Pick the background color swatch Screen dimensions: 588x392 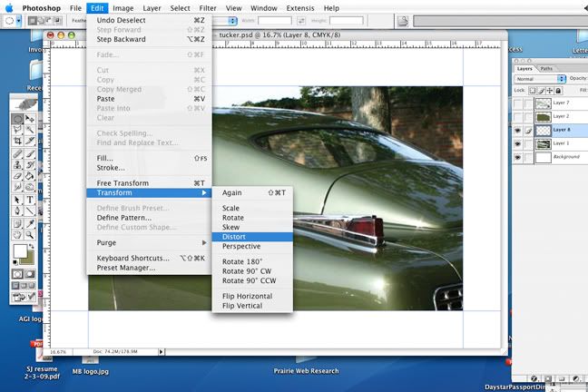click(30, 260)
